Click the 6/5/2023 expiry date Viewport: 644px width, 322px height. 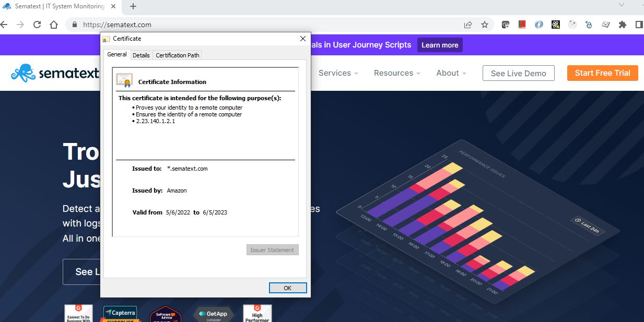215,212
